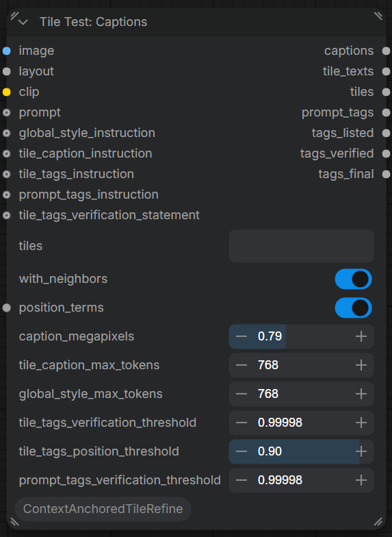Increase prompt_tags_verification_threshold with plus button
The width and height of the screenshot is (392, 537).
pyautogui.click(x=361, y=481)
